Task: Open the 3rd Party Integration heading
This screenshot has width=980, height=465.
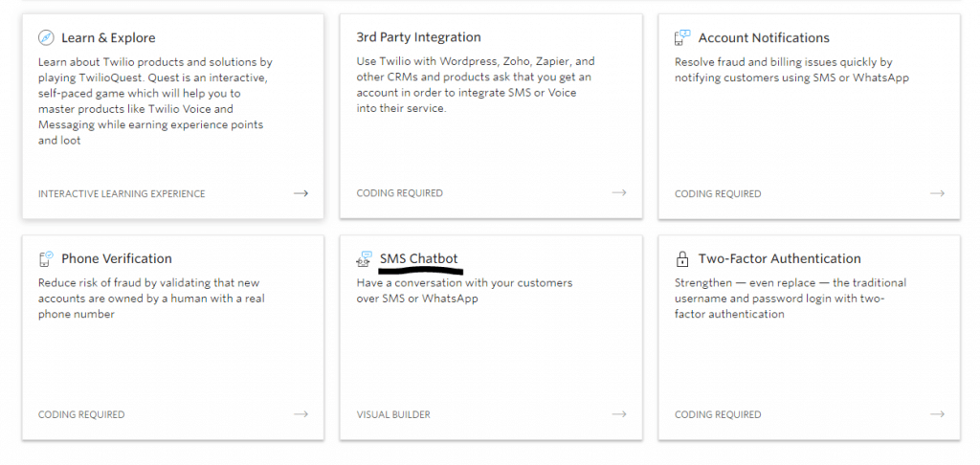Action: [419, 37]
